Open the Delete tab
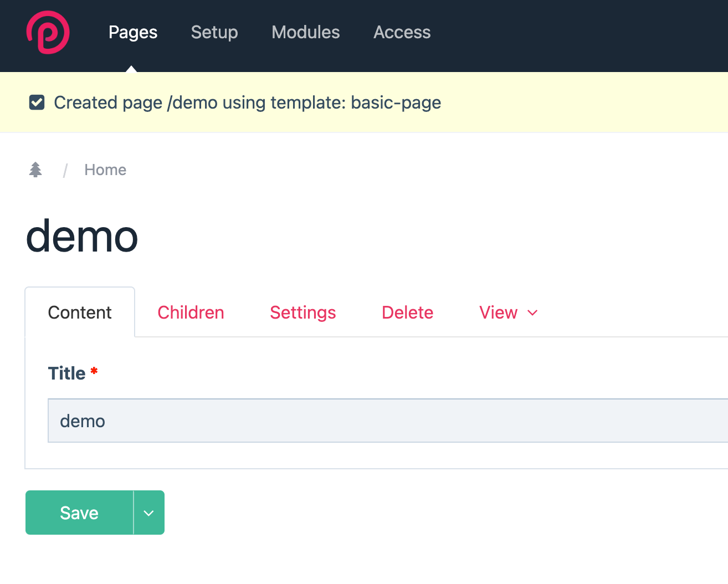 [407, 312]
